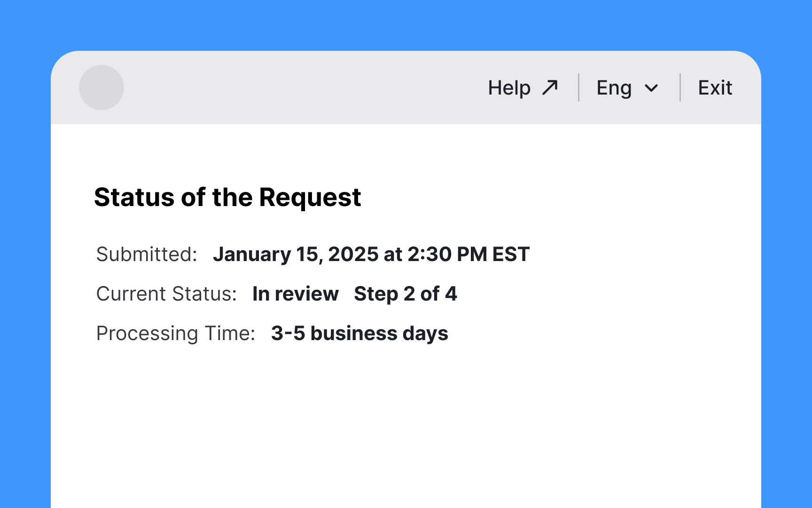
Task: Click the external arrow icon beside Help
Action: tap(550, 87)
